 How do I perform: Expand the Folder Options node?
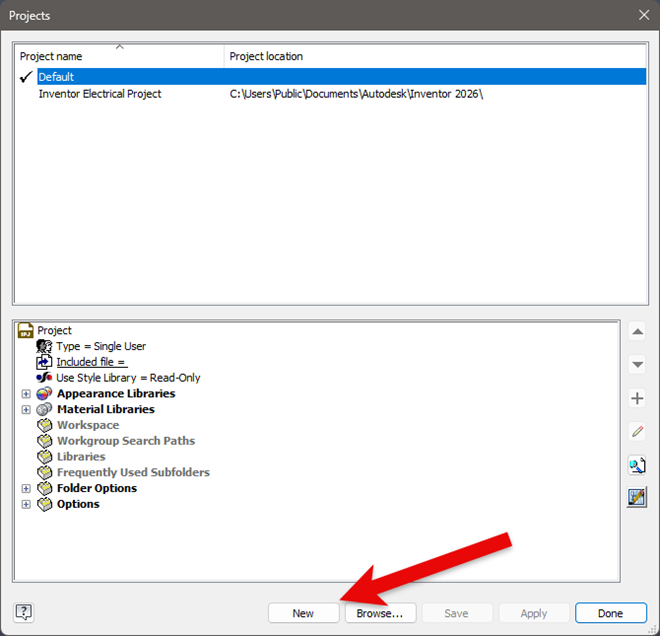[26, 488]
